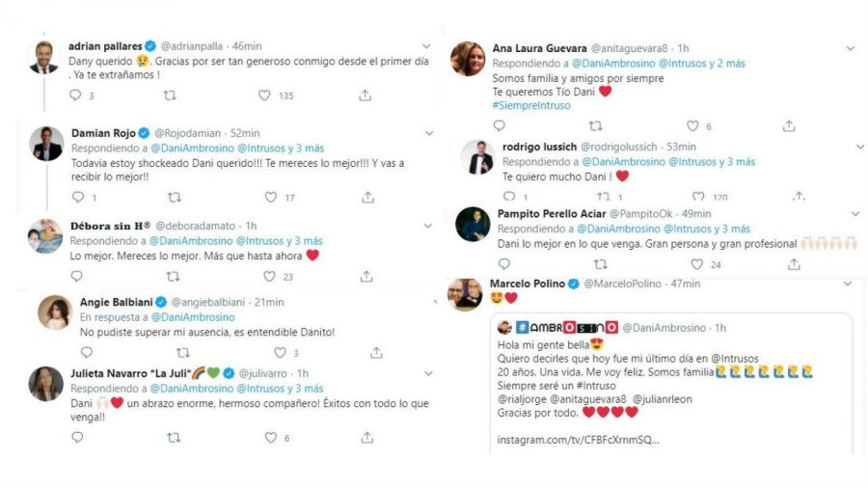Like adrian pallares' tweet with 135 likes
The height and width of the screenshot is (487, 868).
click(x=265, y=95)
